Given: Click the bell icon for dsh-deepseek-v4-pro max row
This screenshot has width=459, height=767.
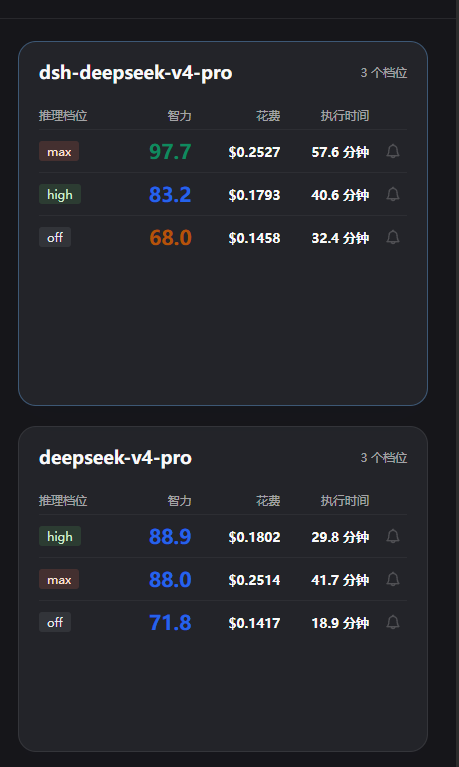Looking at the screenshot, I should pos(393,151).
